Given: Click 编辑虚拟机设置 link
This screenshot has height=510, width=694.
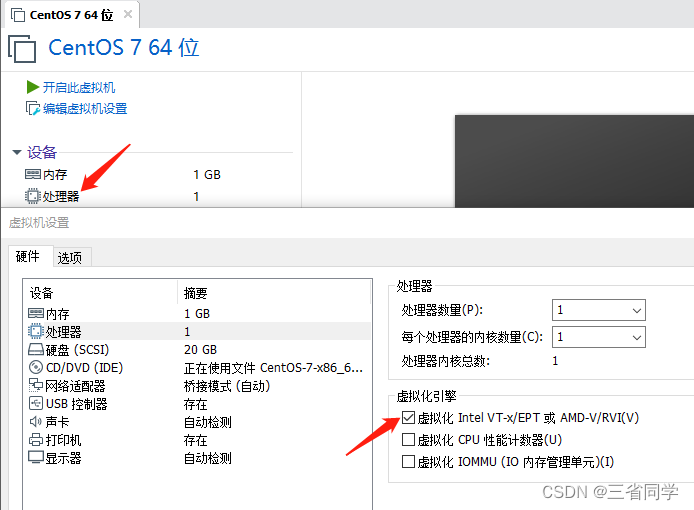Looking at the screenshot, I should coord(85,108).
